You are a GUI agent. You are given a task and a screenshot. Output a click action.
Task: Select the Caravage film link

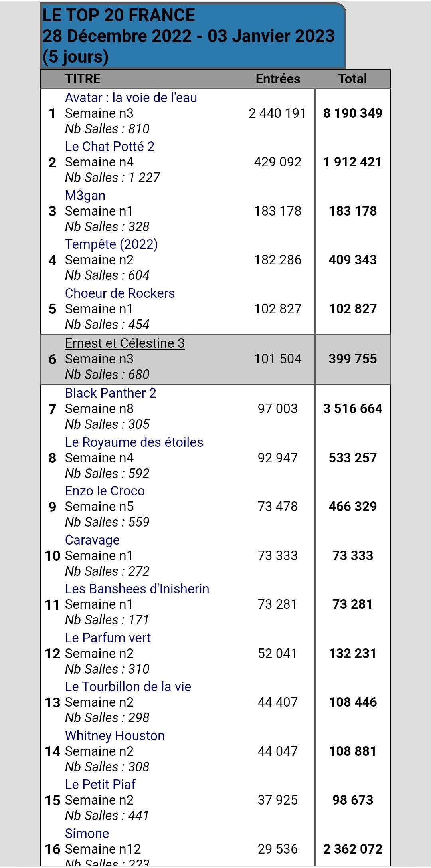tap(92, 540)
